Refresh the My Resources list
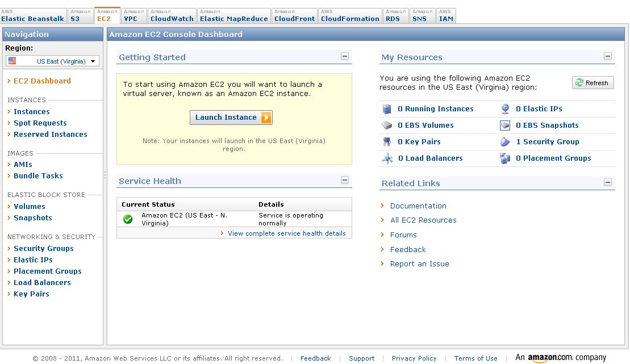 pos(593,83)
